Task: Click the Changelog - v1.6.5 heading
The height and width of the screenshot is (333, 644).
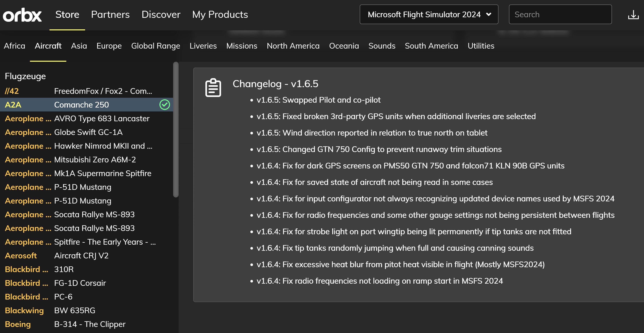Action: pos(275,84)
